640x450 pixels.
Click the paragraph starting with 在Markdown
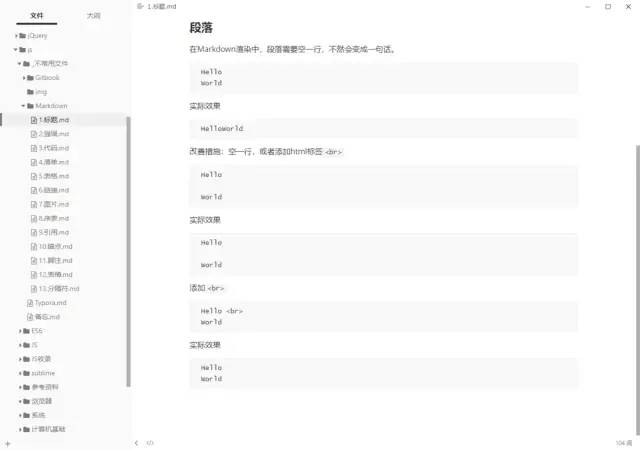[x=292, y=49]
